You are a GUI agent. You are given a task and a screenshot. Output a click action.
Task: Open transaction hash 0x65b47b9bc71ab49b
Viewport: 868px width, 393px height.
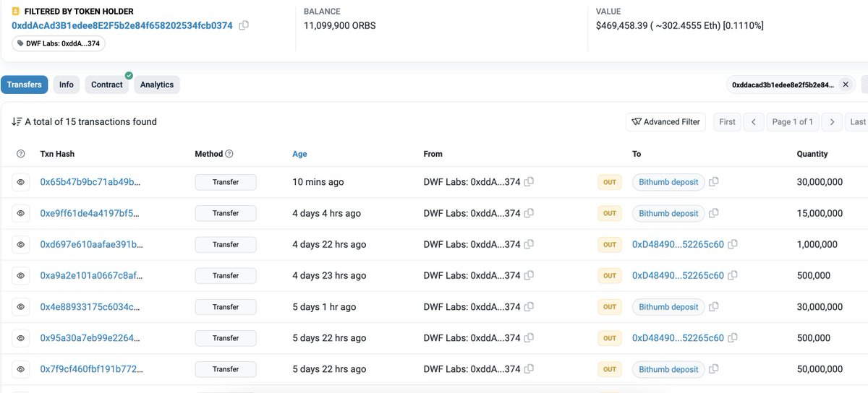tap(90, 182)
